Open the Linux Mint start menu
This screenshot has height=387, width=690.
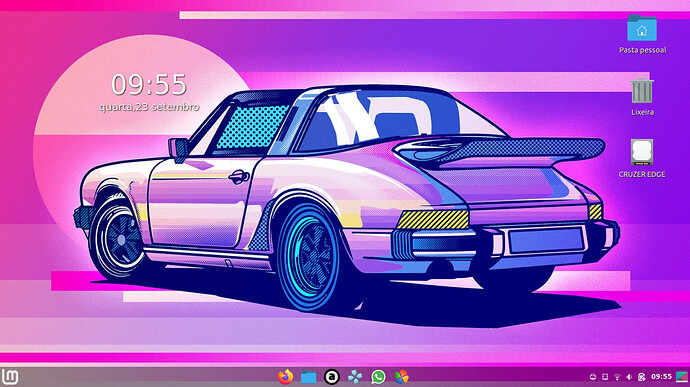10,377
